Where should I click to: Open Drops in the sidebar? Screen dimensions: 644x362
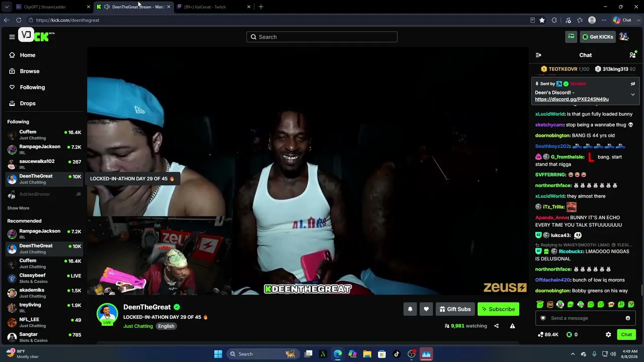coord(23,104)
